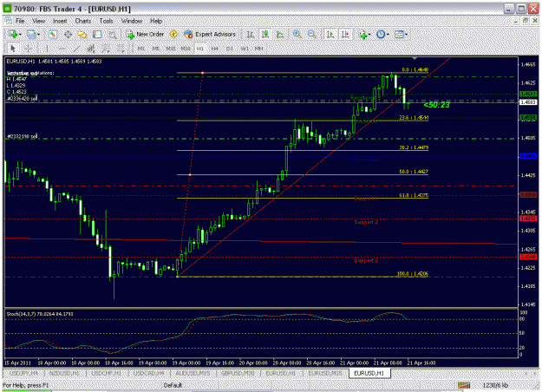Expand the New Chart dropdown arrow

(x=21, y=35)
